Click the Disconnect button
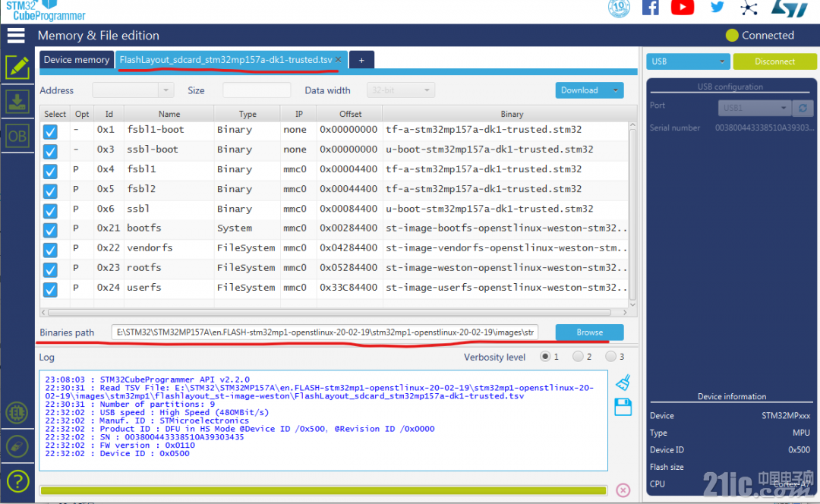Screen dimensions: 820x504 point(774,61)
